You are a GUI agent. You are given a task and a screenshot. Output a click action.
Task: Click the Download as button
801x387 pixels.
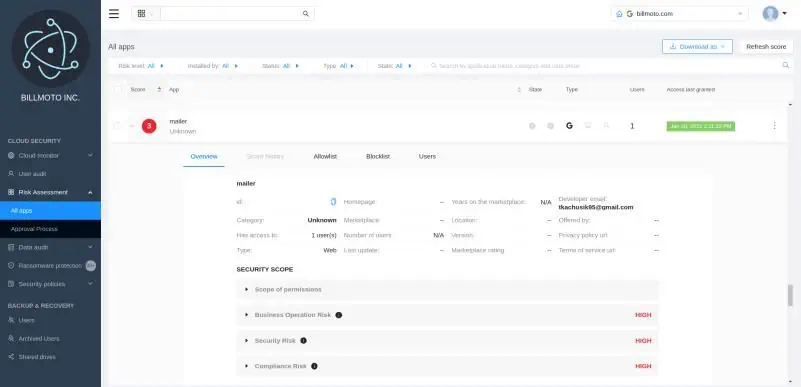pos(697,46)
